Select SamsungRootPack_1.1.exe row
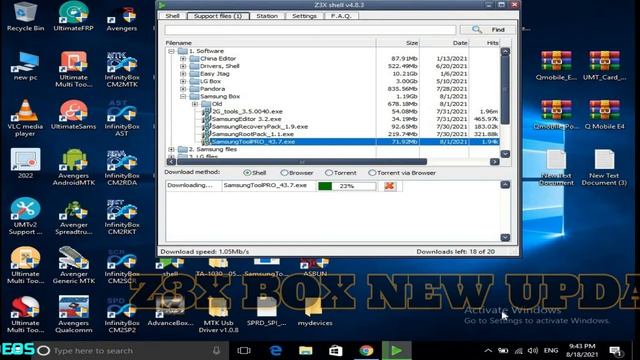This screenshot has height=360, width=640. 332,134
